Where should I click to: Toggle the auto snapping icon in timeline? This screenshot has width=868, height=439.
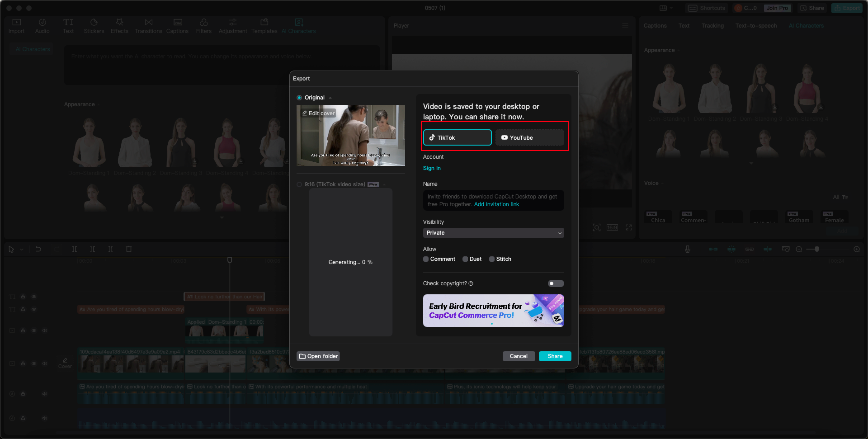tap(731, 249)
